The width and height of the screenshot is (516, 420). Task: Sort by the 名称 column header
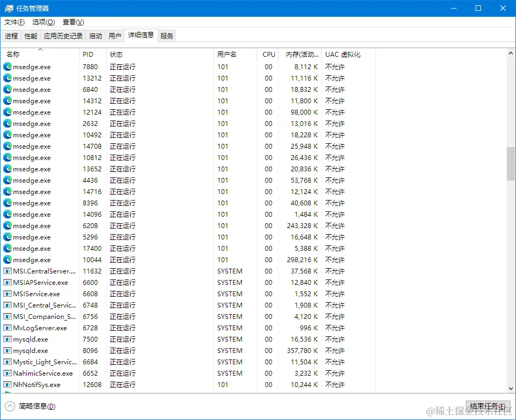coord(40,54)
